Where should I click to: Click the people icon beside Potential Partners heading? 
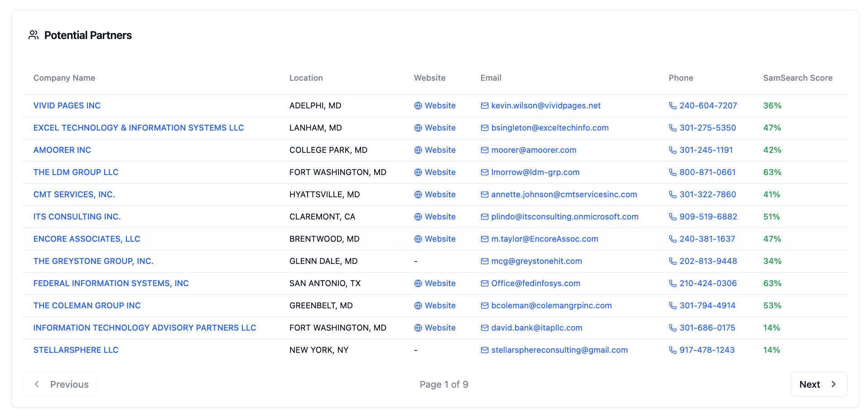click(34, 35)
